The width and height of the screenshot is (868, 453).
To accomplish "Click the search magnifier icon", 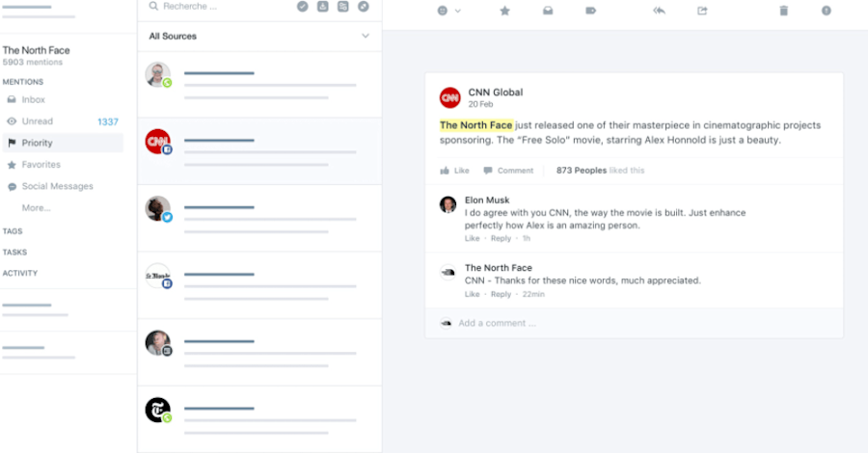I will [153, 6].
